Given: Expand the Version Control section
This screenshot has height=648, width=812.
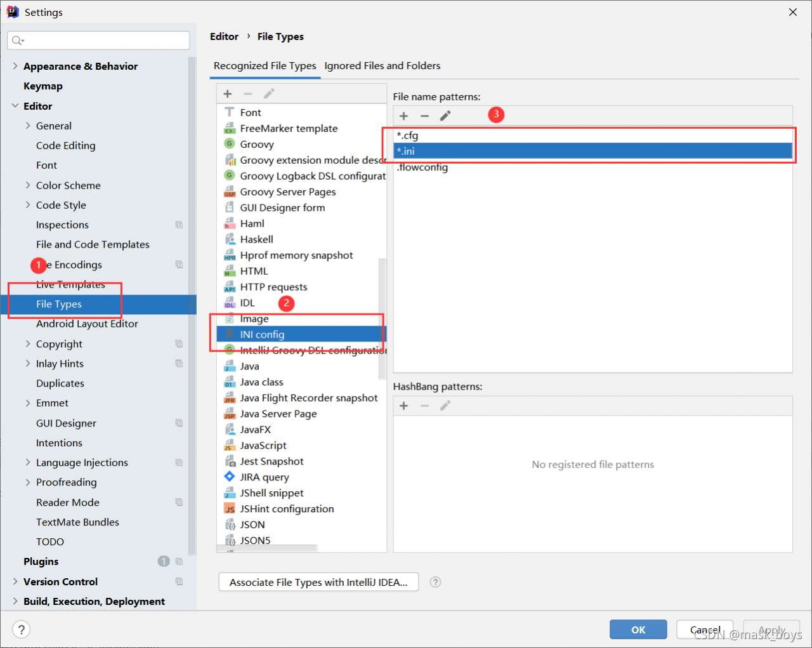Looking at the screenshot, I should pyautogui.click(x=15, y=581).
